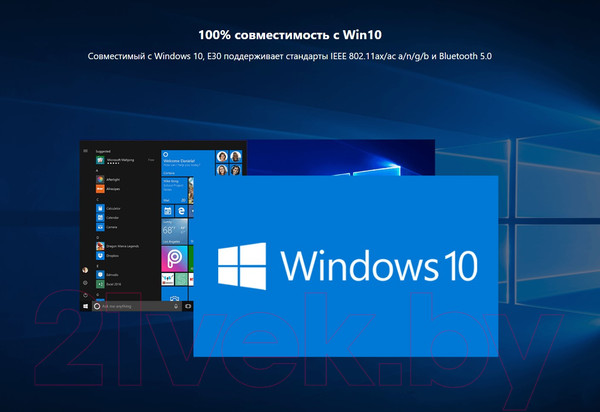Click the user account avatar in Start
The height and width of the screenshot is (412, 600).
tap(85, 270)
